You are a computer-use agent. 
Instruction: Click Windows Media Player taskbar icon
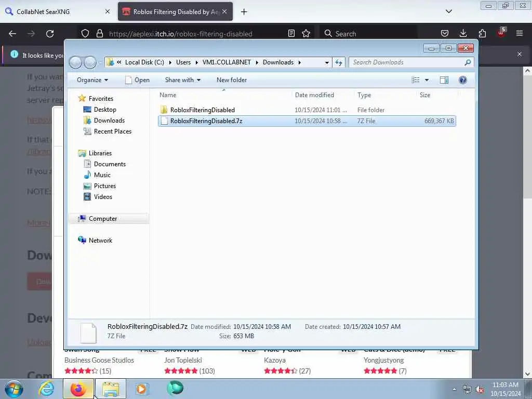141,389
